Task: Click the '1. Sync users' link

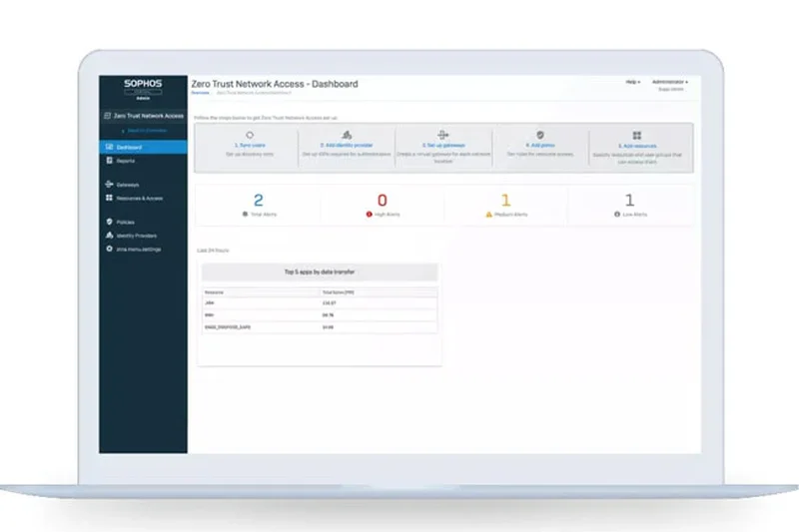Action: click(x=248, y=146)
